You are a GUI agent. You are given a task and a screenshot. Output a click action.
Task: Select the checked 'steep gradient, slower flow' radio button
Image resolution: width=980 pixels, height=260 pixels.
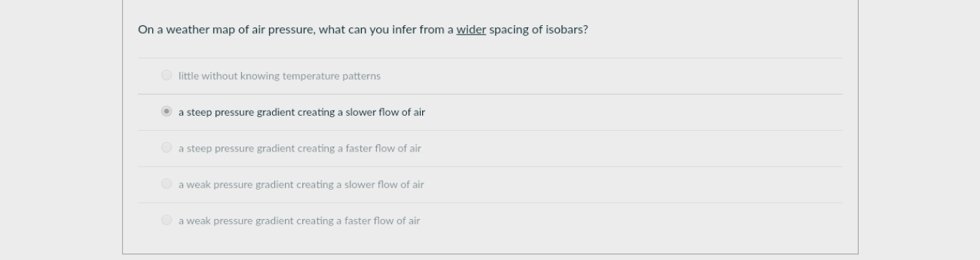(x=167, y=111)
